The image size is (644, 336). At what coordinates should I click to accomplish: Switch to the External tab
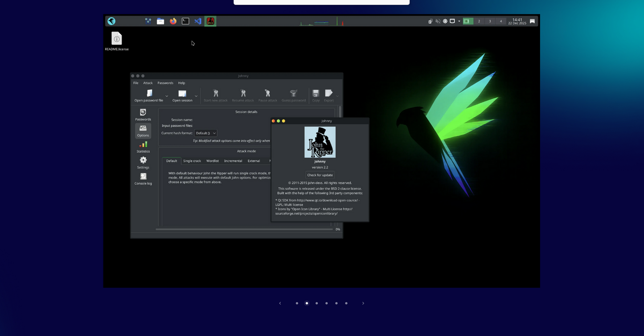(254, 161)
